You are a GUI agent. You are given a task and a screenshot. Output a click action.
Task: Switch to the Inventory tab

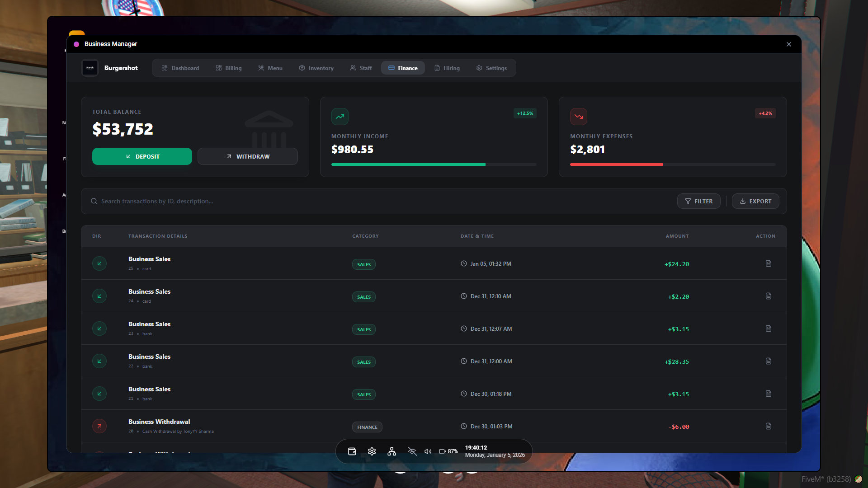click(x=316, y=68)
